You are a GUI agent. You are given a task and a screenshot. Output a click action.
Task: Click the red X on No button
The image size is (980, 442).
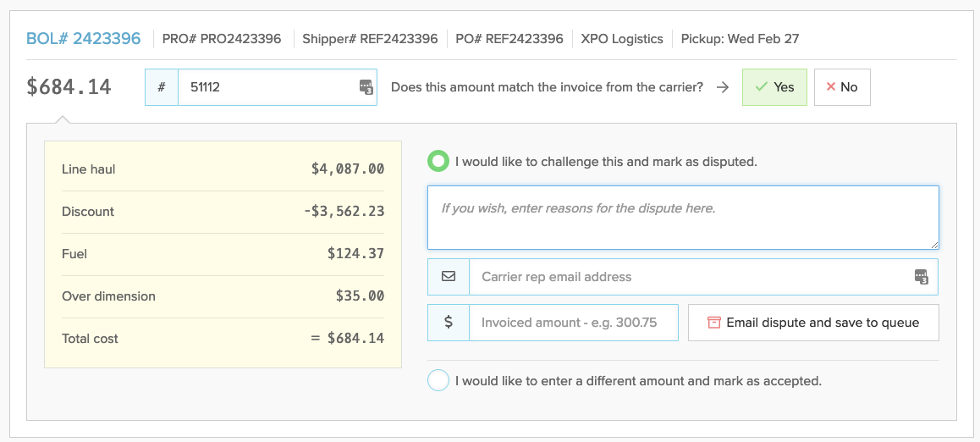[x=830, y=87]
